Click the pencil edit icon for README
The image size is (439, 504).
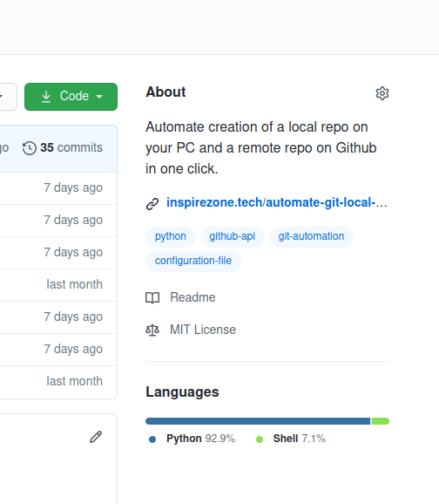click(96, 437)
